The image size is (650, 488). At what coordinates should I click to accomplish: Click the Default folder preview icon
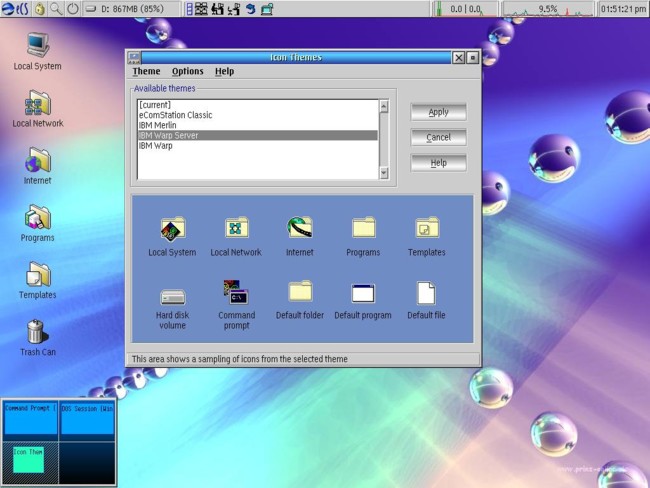click(300, 291)
